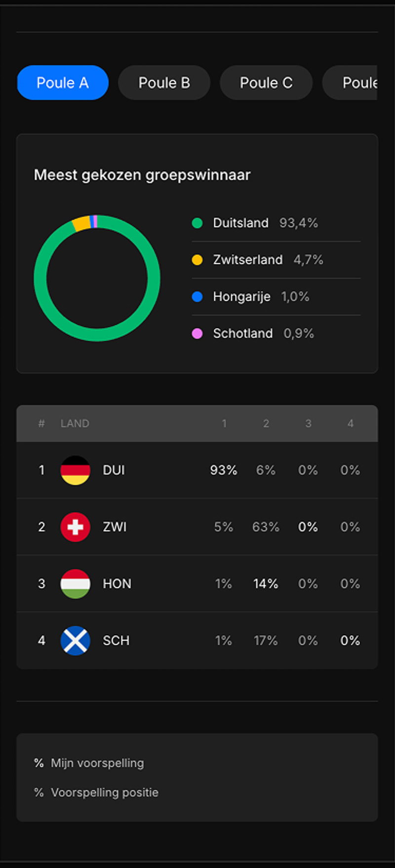Click column header 4 in the table

pos(351,423)
